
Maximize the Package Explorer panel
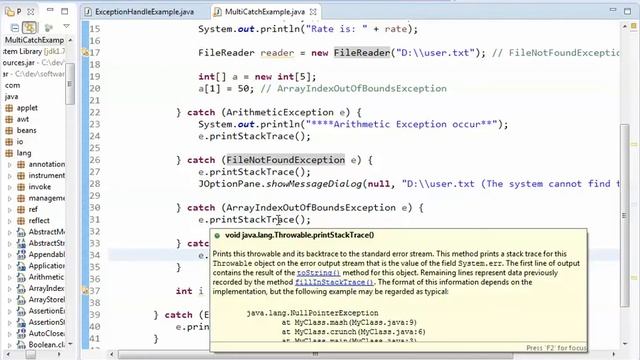coord(64,11)
